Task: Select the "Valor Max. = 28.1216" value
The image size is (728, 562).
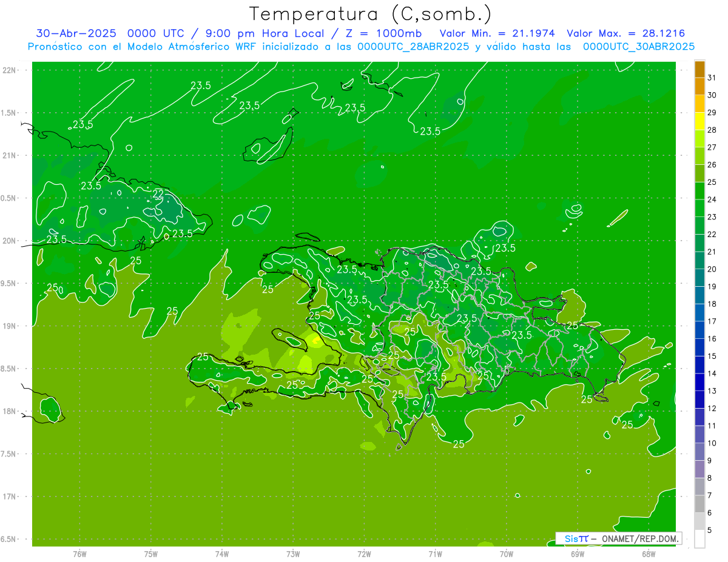Action: [625, 34]
